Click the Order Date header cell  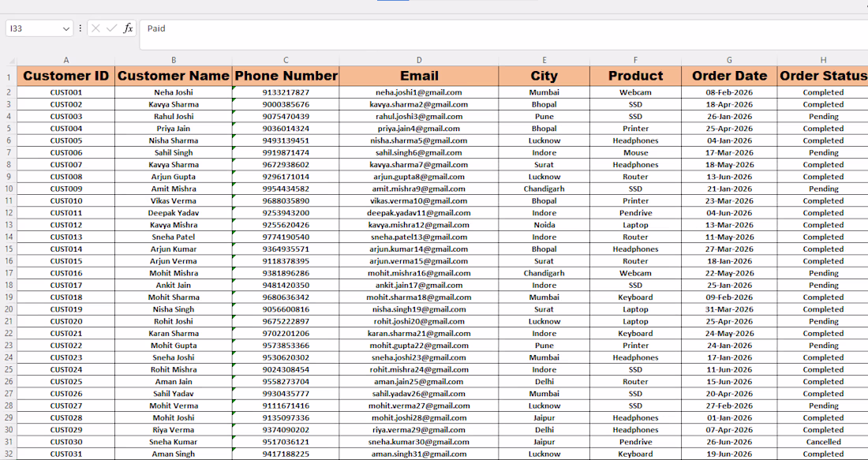[729, 76]
